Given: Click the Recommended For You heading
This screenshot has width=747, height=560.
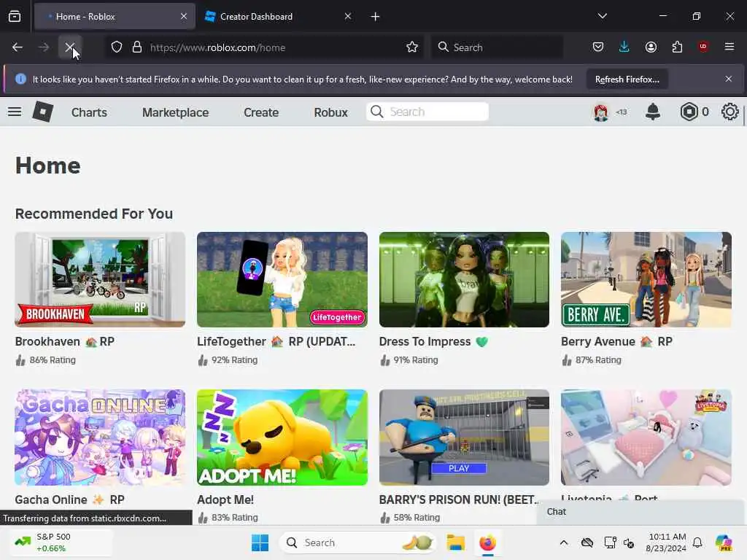Looking at the screenshot, I should click(94, 214).
